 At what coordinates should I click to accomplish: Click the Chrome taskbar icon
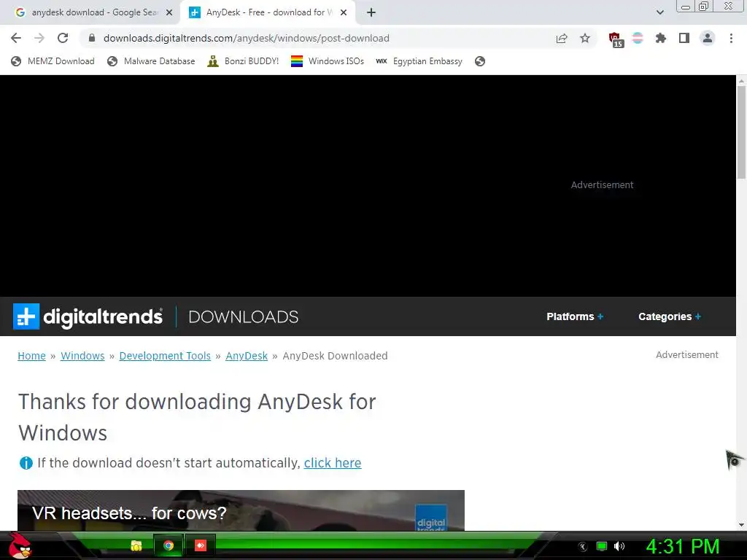point(169,545)
